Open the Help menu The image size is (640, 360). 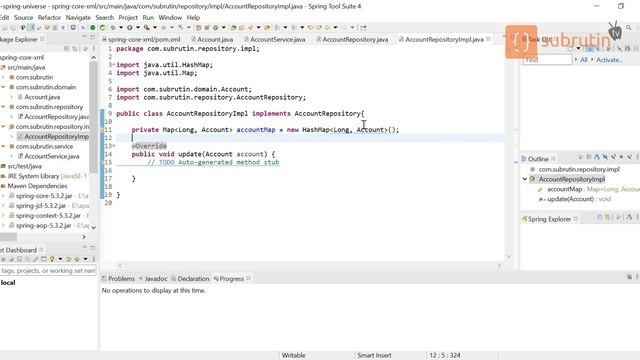tap(193, 18)
